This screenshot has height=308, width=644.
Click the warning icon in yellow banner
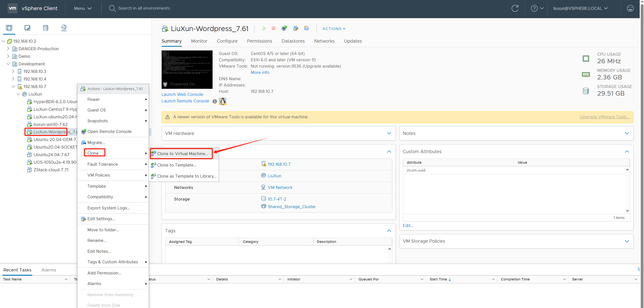click(167, 117)
